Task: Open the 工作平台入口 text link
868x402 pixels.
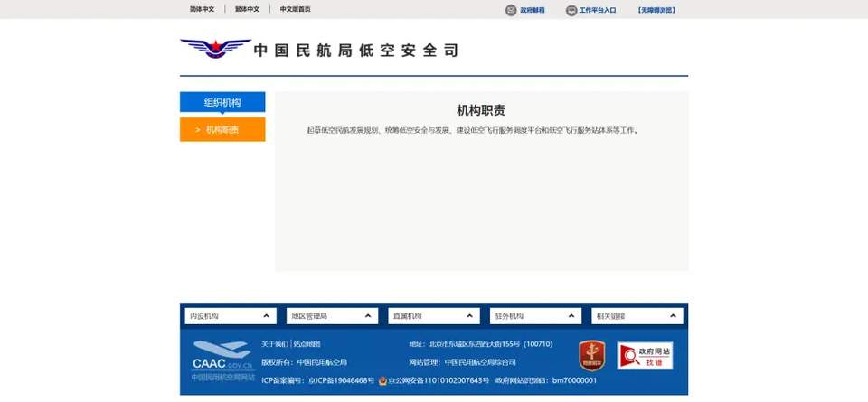Action: 598,10
